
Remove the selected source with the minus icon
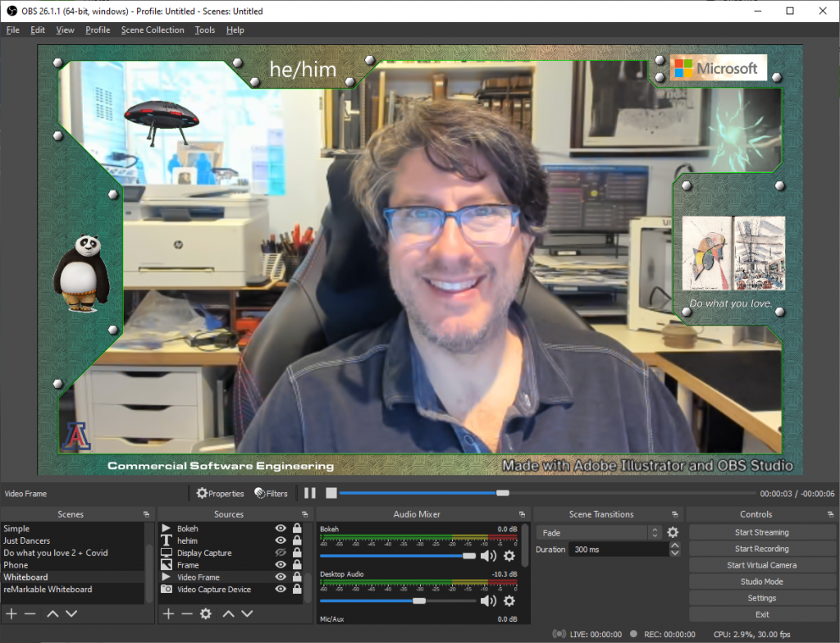tap(186, 613)
